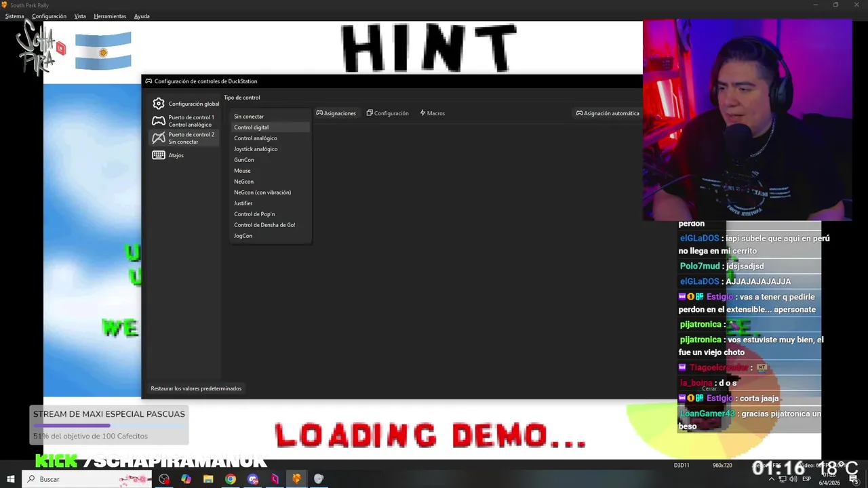
Task: Choose NeGcon controller type
Action: tap(271, 182)
